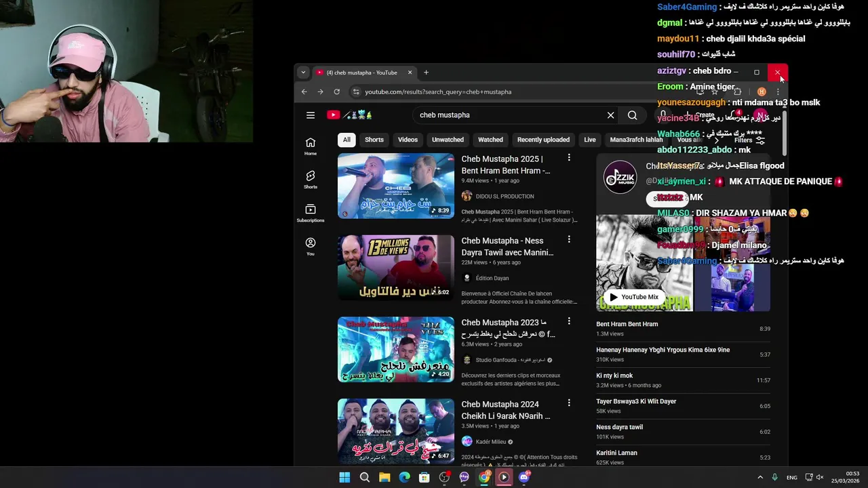Click the microphone icon in system tray
Viewport: 868px width, 488px height.
(x=774, y=477)
